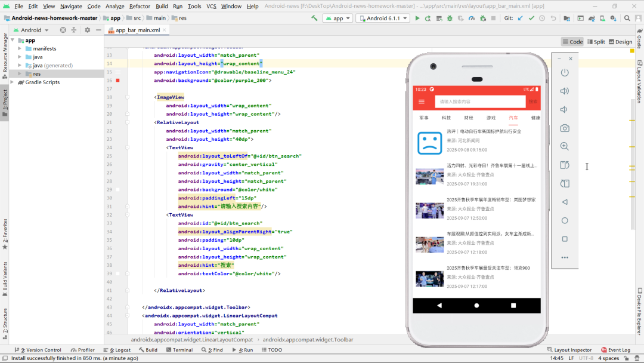Hide the Project panel with minus icon
The width and height of the screenshot is (644, 363).
click(98, 30)
